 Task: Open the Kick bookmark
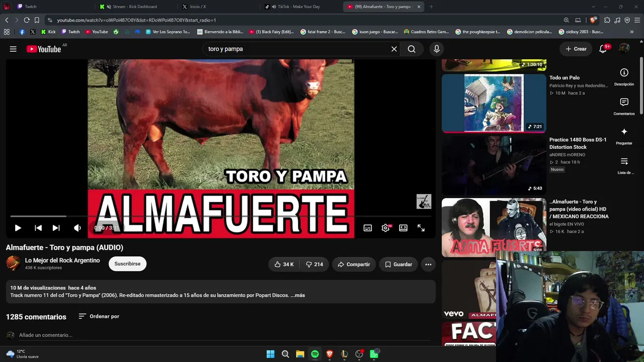(x=48, y=32)
